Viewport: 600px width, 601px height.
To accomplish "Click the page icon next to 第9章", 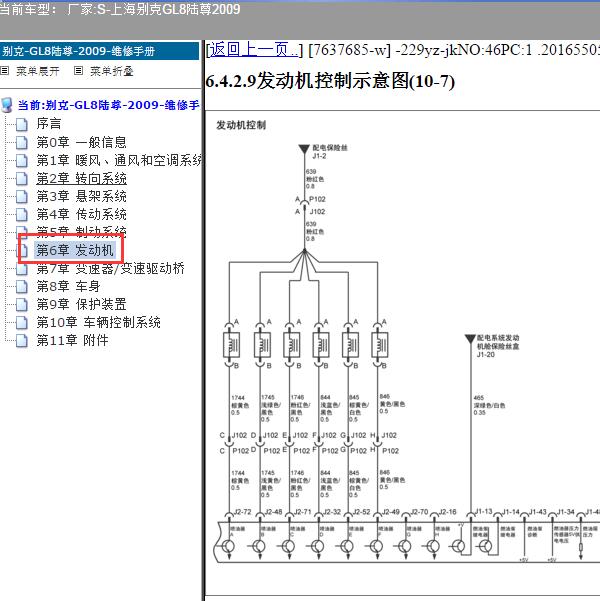I will (x=22, y=305).
